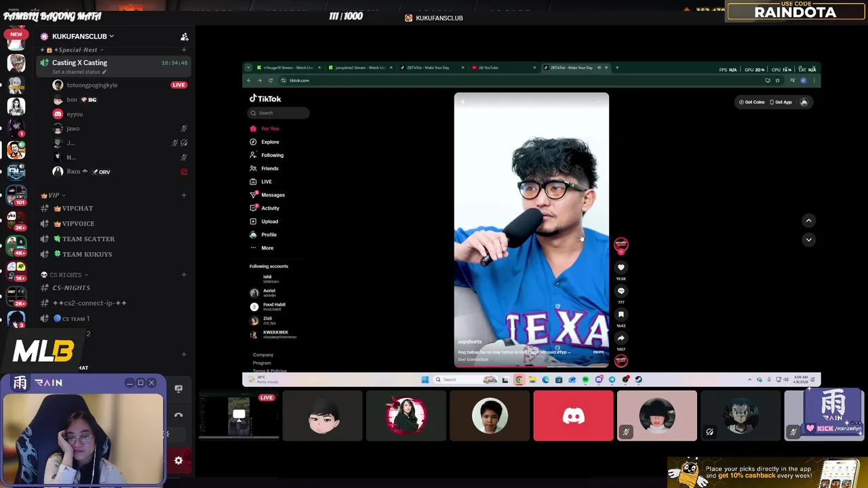Like the TikTok video with heart icon
868x488 pixels.
point(620,268)
